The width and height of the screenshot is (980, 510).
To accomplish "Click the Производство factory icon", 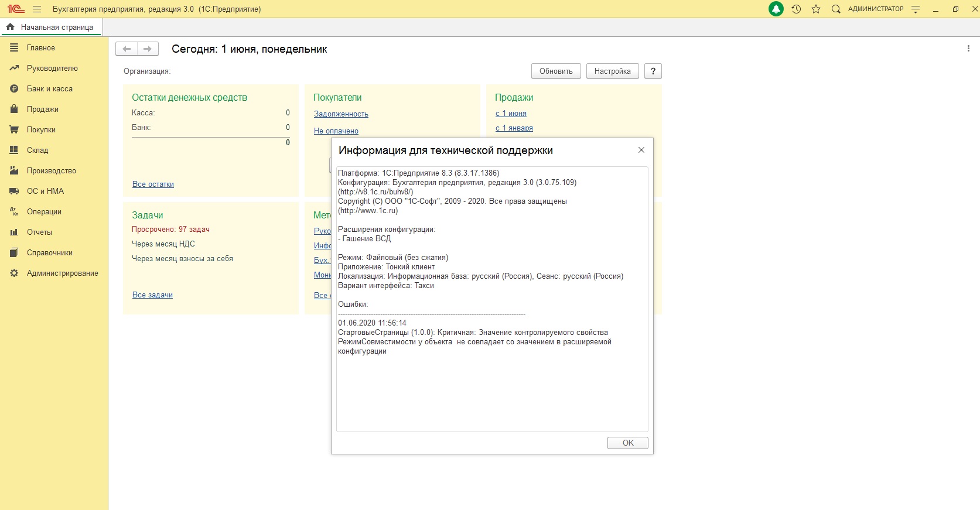I will click(x=14, y=170).
